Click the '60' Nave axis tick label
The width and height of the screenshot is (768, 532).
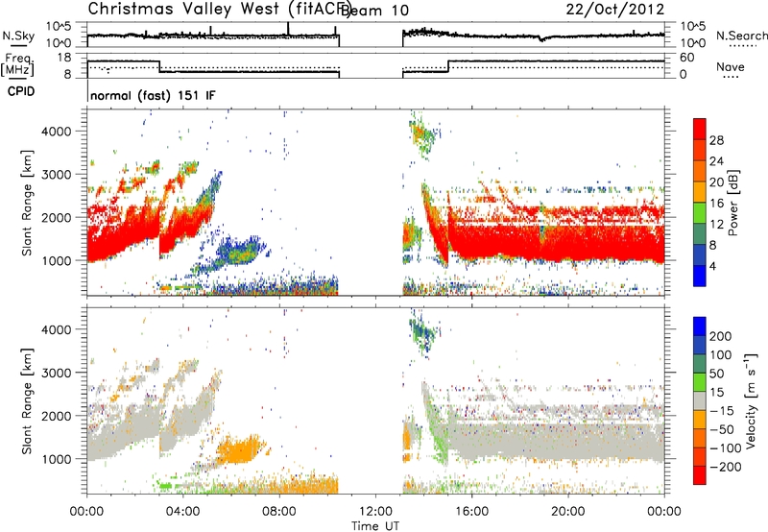click(686, 58)
